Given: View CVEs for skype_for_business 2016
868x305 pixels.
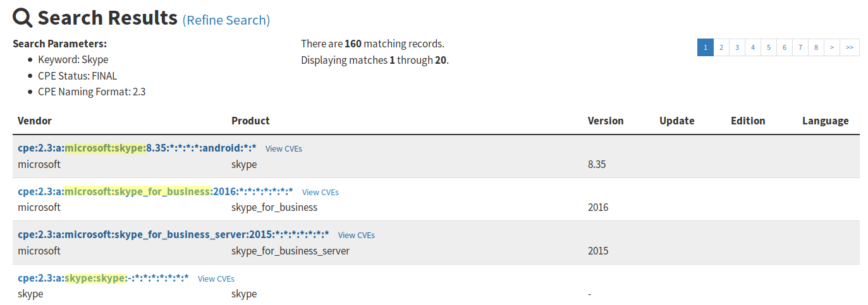Looking at the screenshot, I should (x=321, y=192).
